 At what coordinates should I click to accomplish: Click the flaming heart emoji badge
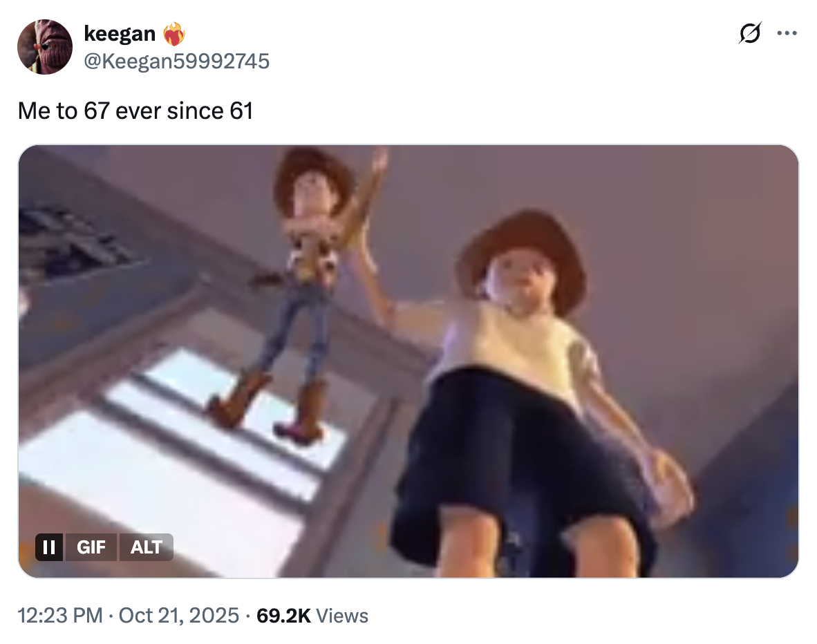174,34
